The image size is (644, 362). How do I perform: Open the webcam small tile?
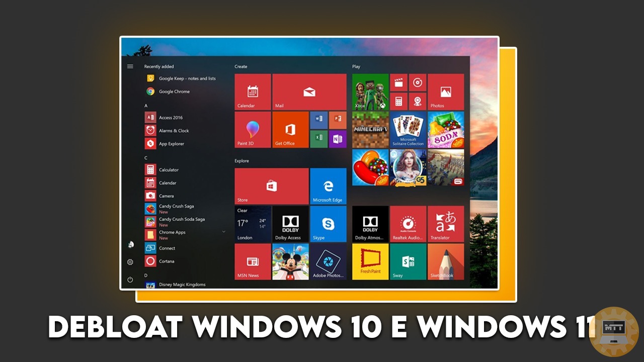[418, 101]
